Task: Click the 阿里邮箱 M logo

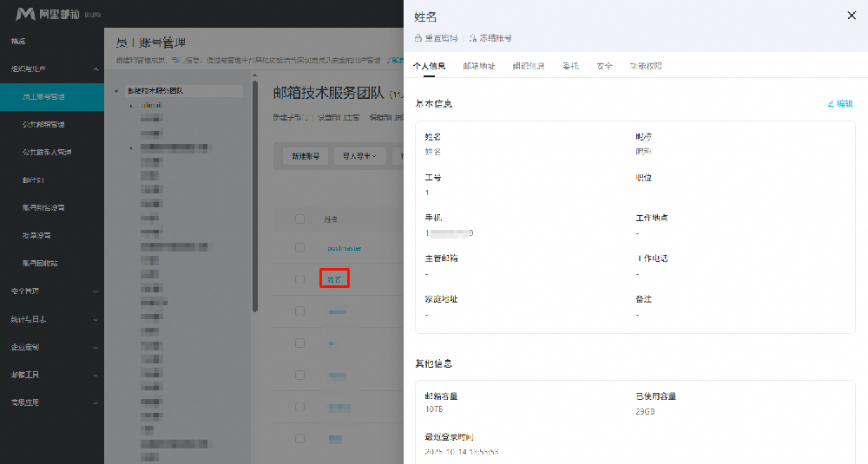Action: tap(25, 14)
